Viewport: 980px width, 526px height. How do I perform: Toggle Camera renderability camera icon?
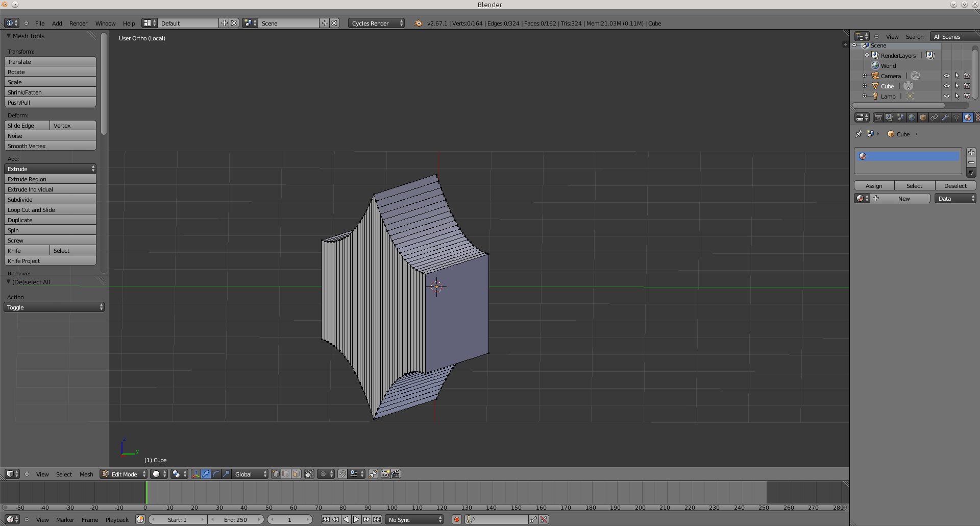(x=967, y=76)
